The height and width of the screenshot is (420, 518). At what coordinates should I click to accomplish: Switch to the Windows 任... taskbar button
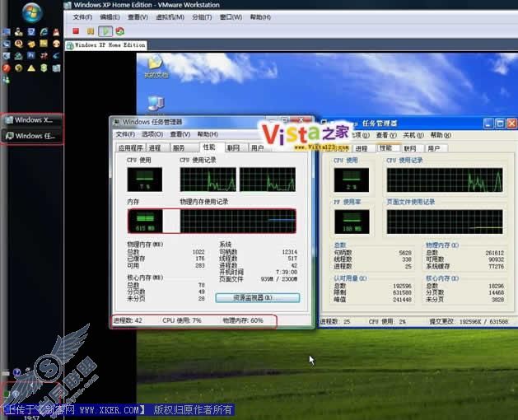[32, 136]
